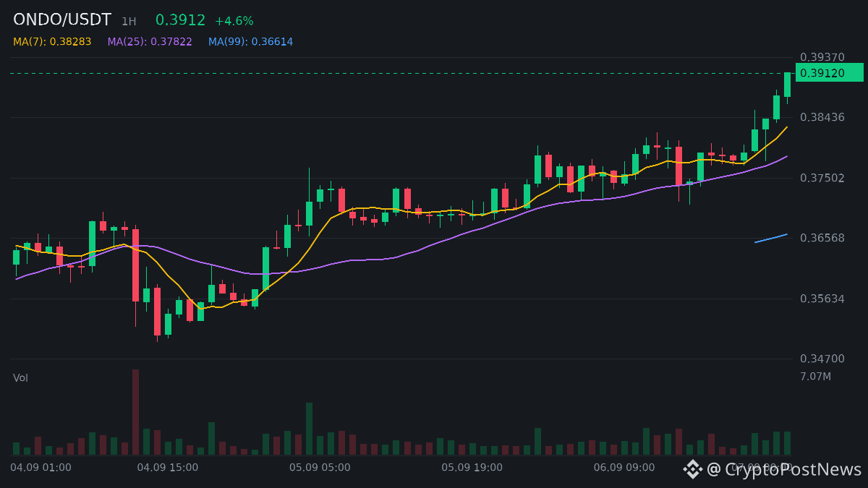The width and height of the screenshot is (868, 488).
Task: Click the 04.09 15:00 time axis label
Action: pyautogui.click(x=168, y=468)
